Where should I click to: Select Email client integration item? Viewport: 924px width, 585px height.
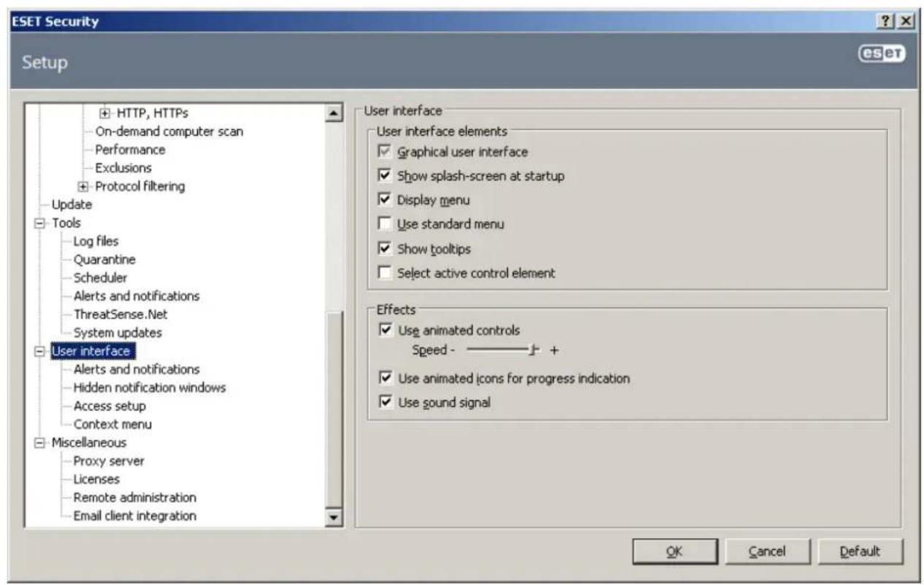[134, 516]
